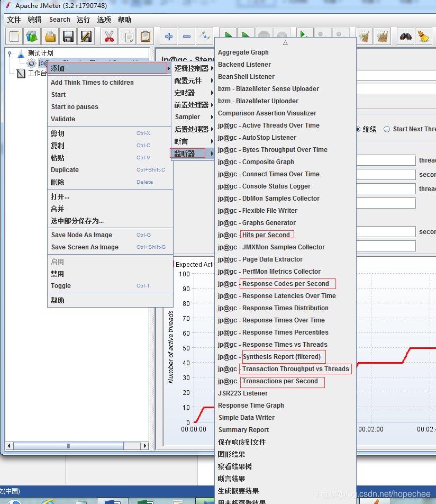The image size is (436, 504).
Task: Click the tree scrollbar left arrow
Action: [x=9, y=446]
